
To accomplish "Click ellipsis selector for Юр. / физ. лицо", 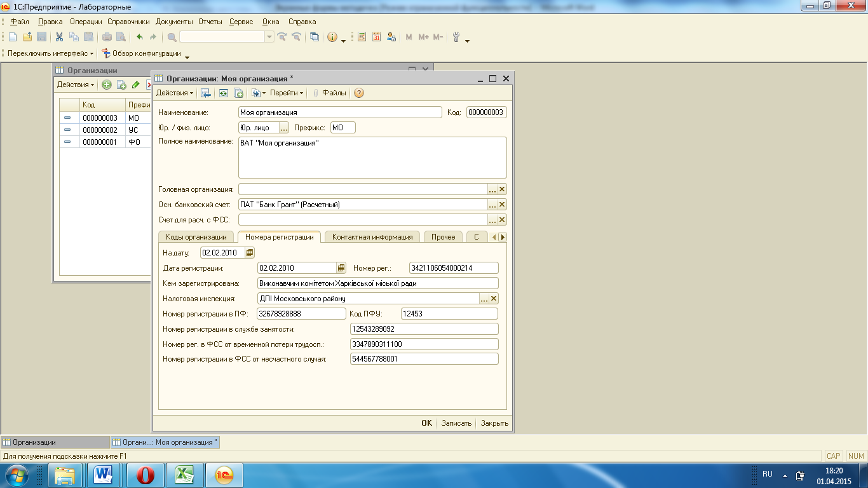I will [x=284, y=128].
